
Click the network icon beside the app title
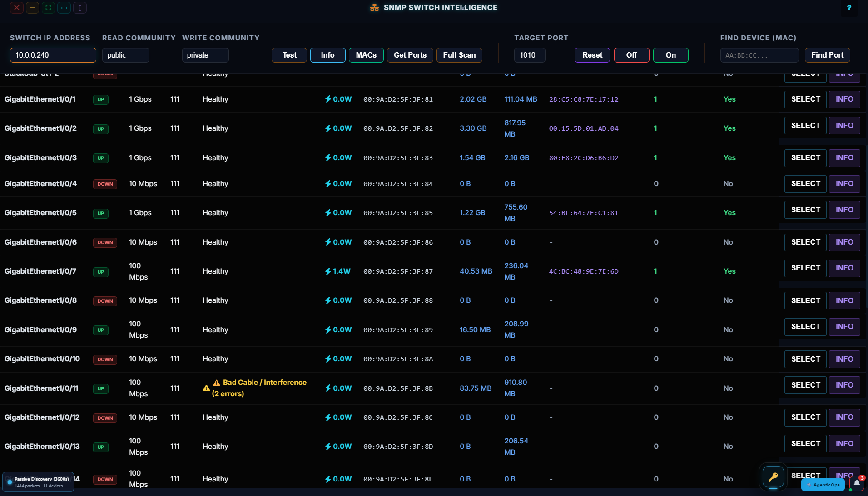[374, 7]
